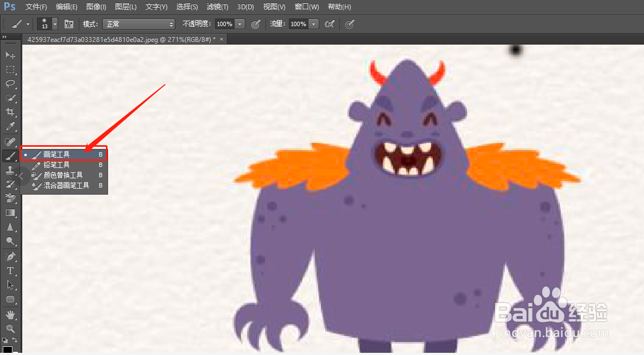
Task: Click the Ps application logo
Action: click(x=9, y=7)
